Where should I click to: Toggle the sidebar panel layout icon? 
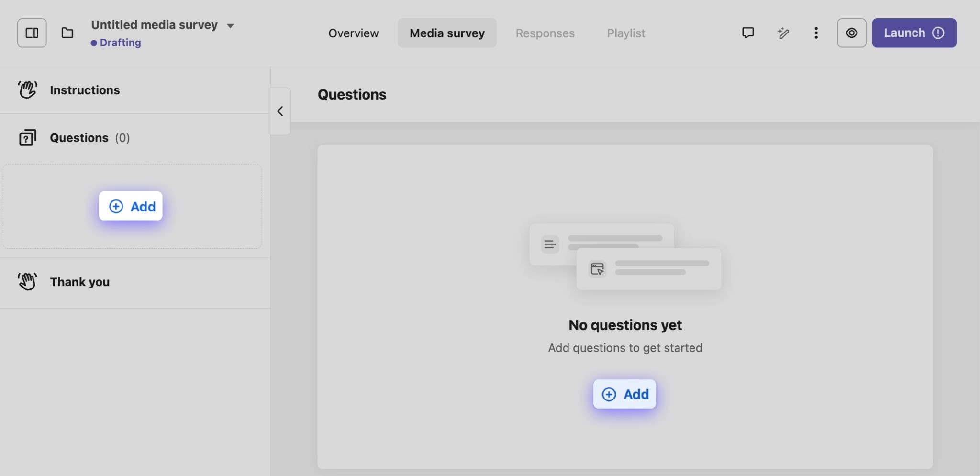tap(32, 33)
